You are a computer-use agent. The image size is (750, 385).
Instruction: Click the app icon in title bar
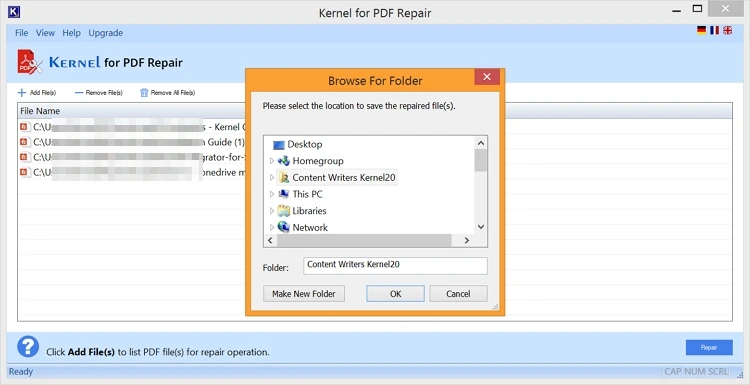(x=14, y=11)
